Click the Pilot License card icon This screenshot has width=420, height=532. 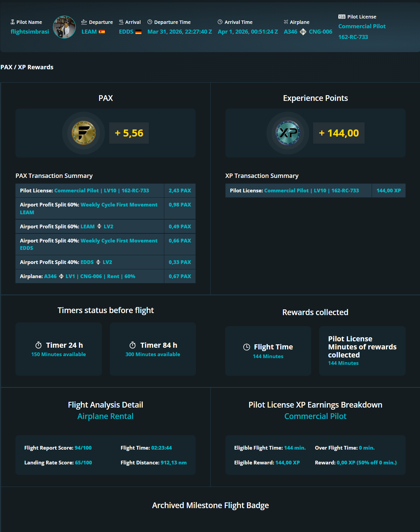(x=342, y=17)
